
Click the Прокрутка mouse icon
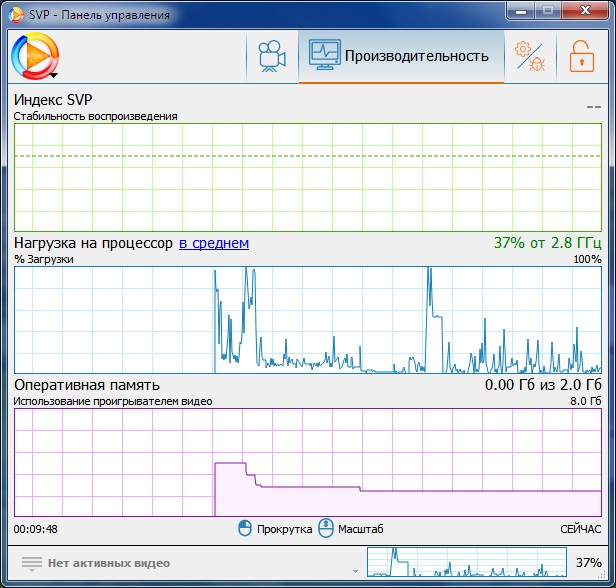point(245,528)
